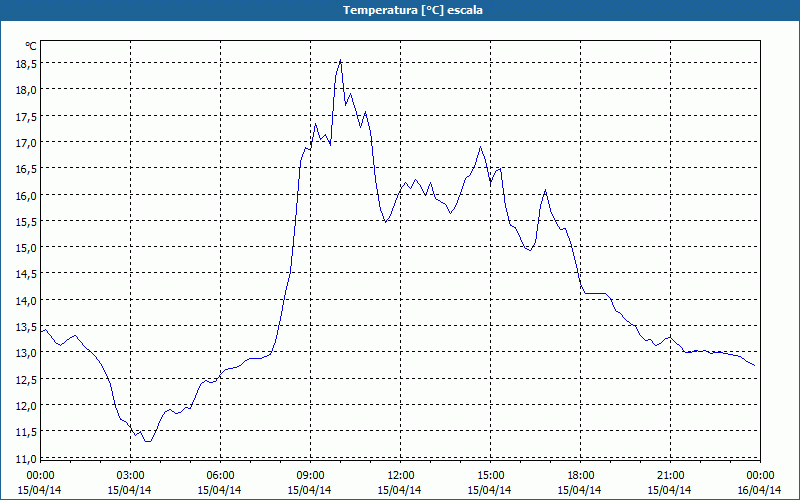Click the 12:00 time label
The height and width of the screenshot is (500, 800).
[401, 476]
